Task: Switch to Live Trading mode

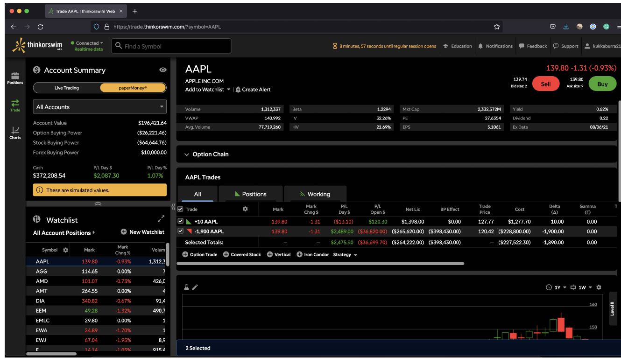Action: (x=67, y=88)
